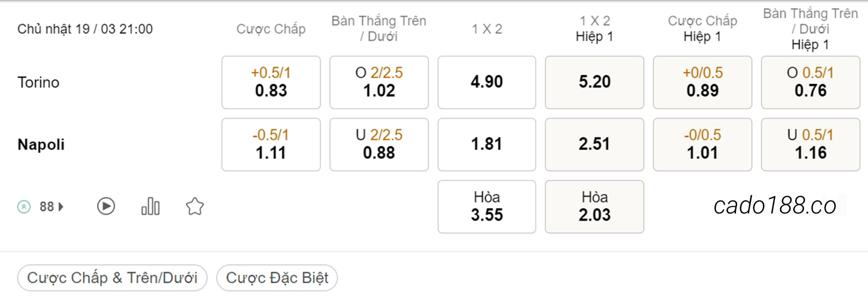Open the Cược Đặc Biệt tab
The width and height of the screenshot is (868, 304).
(277, 278)
